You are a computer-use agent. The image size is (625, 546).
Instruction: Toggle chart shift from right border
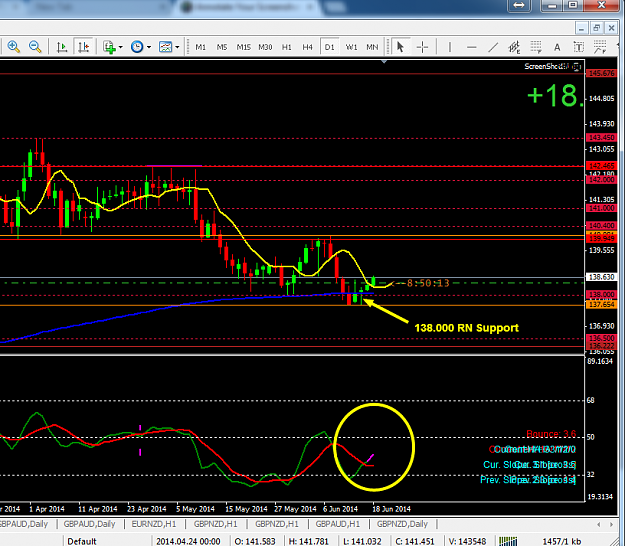click(x=83, y=47)
